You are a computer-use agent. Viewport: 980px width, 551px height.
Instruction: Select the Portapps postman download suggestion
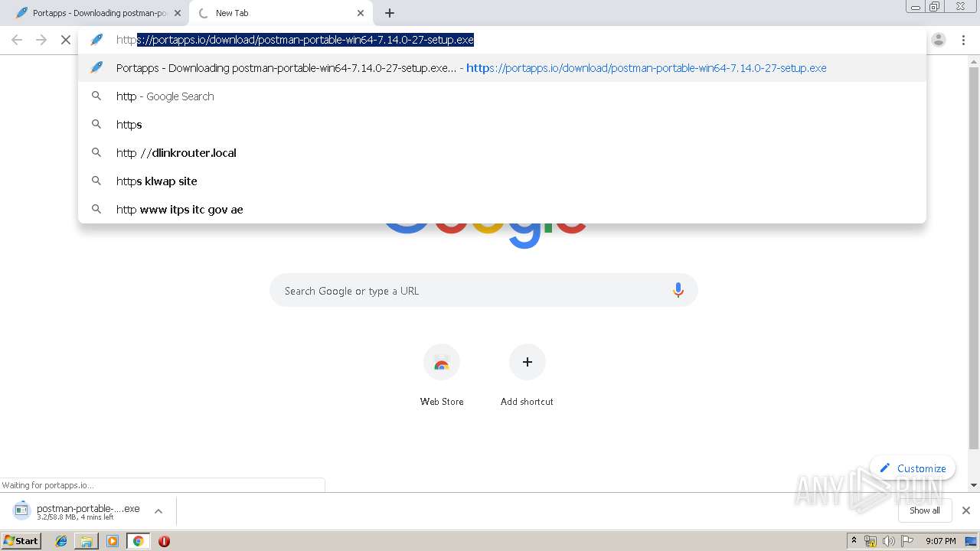[x=502, y=68]
